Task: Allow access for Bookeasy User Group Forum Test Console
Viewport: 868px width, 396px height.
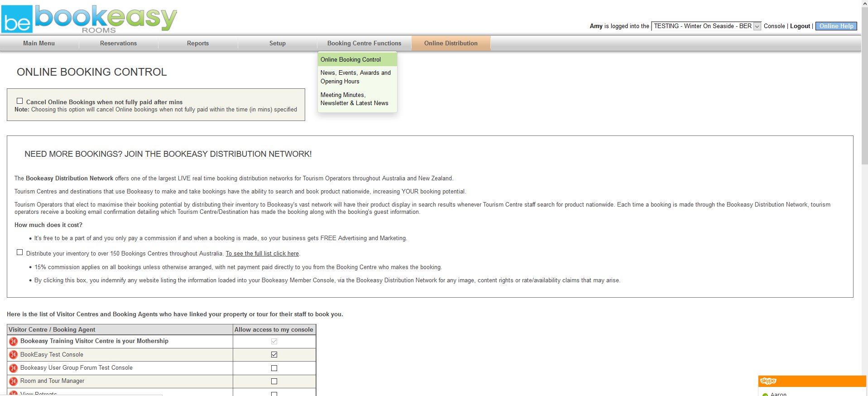Action: [x=274, y=368]
